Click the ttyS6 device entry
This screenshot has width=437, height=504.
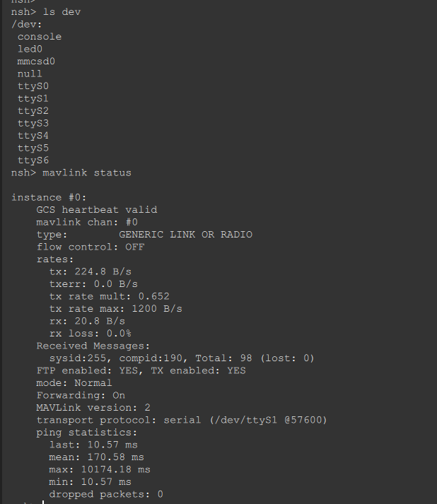[33, 160]
